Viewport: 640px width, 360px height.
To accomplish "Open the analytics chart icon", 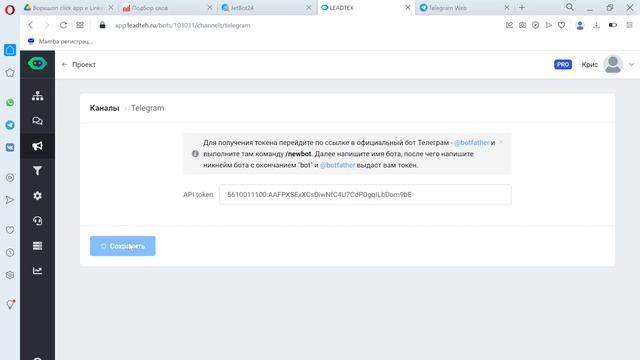I will tap(38, 271).
